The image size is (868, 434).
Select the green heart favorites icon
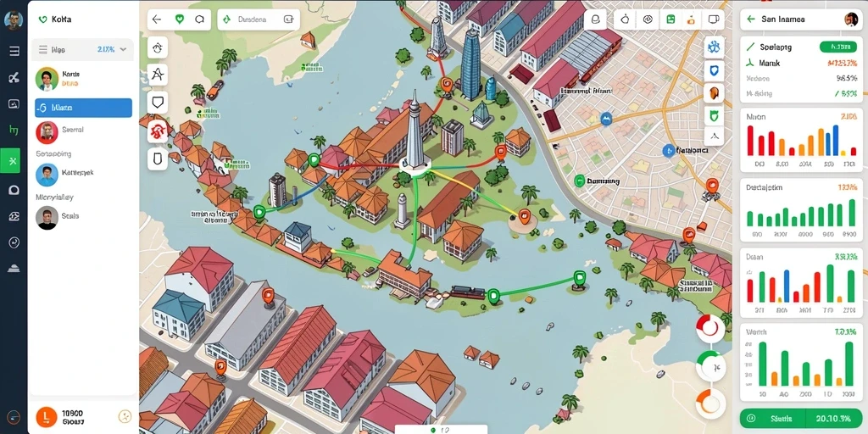coord(179,19)
